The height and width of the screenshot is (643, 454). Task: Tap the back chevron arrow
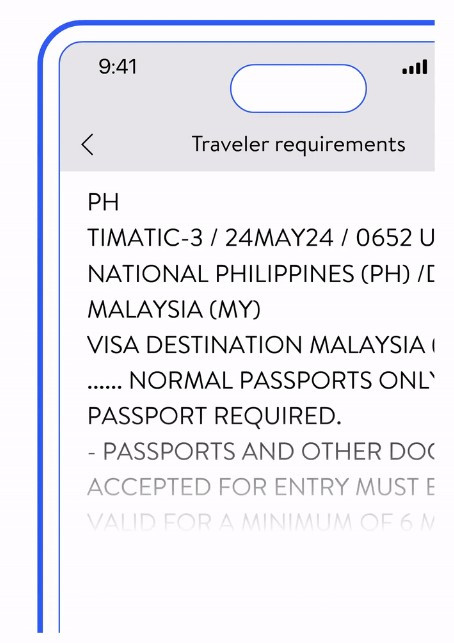click(87, 144)
